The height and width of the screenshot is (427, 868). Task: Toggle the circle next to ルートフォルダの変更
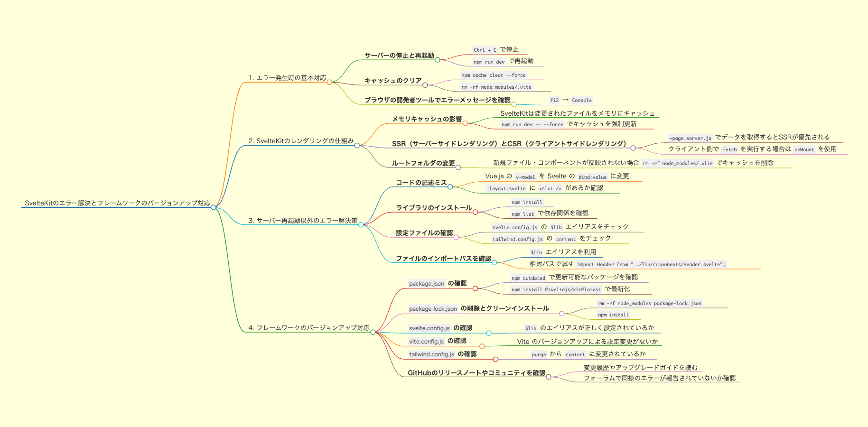coord(458,167)
